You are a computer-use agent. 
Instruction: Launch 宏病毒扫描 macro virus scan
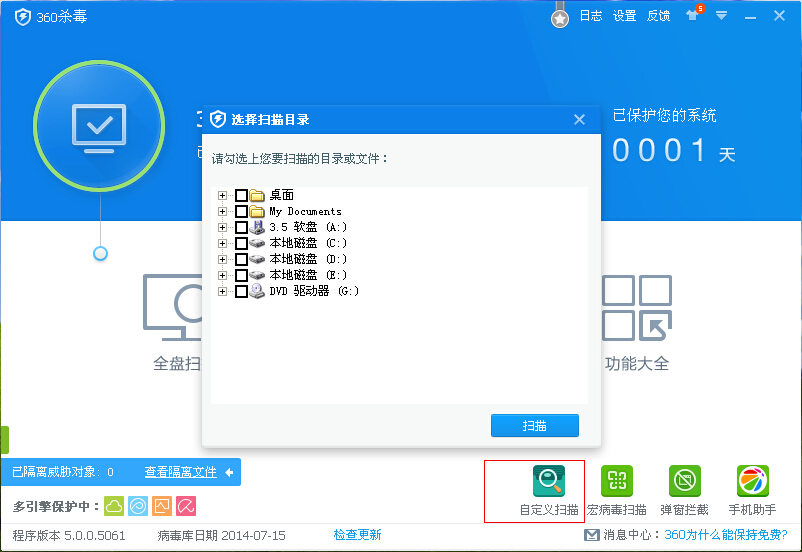coord(617,491)
